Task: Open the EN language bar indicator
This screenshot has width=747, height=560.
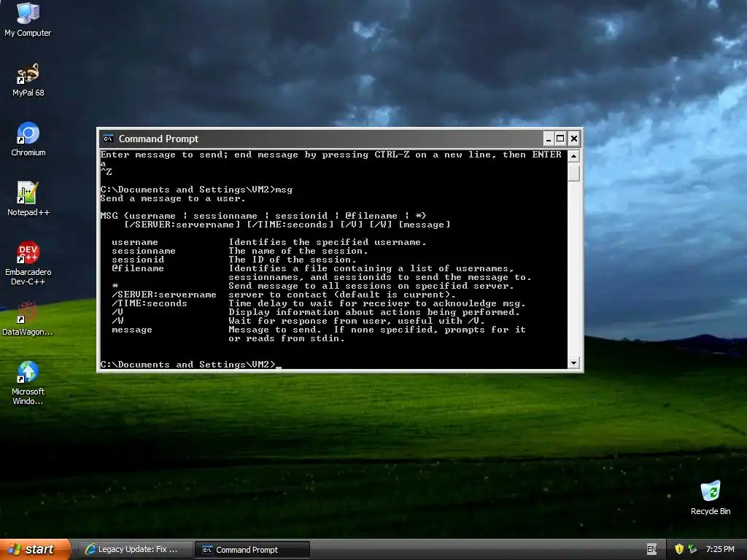Action: pyautogui.click(x=651, y=550)
